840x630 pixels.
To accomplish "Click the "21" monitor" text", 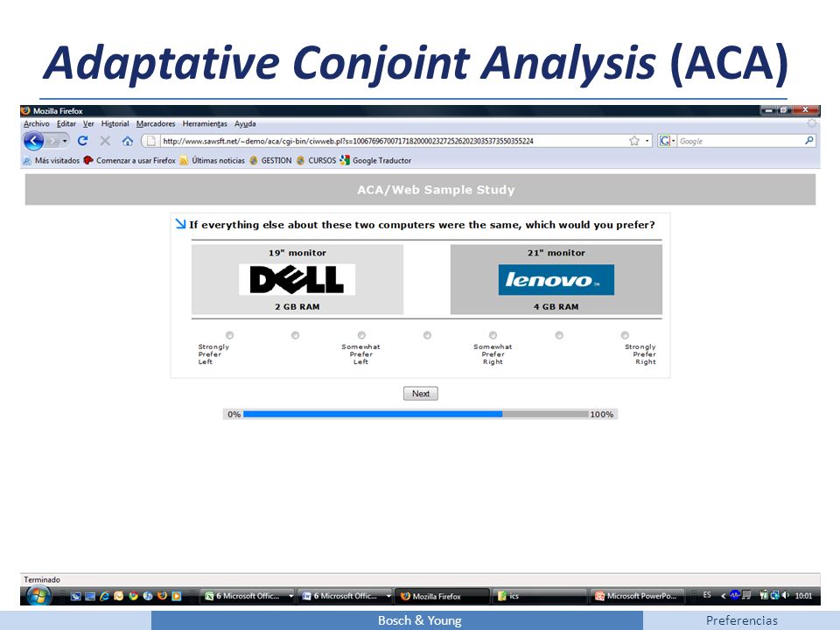I will [556, 253].
